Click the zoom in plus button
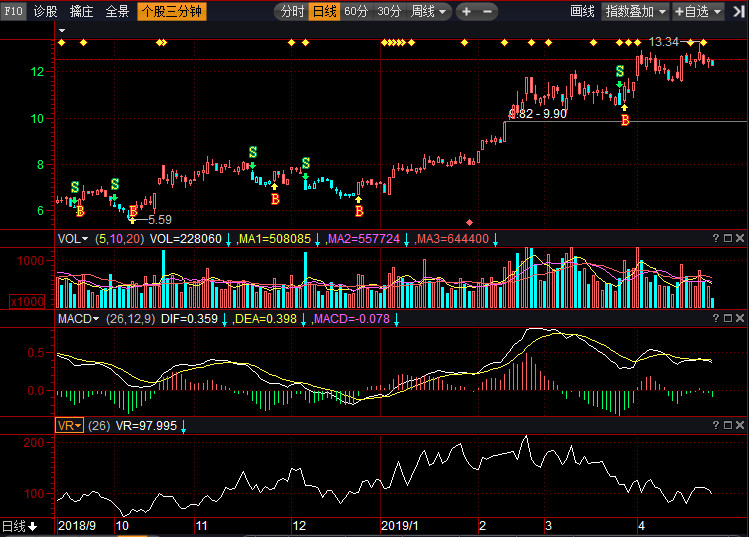This screenshot has height=537, width=749. coord(467,12)
